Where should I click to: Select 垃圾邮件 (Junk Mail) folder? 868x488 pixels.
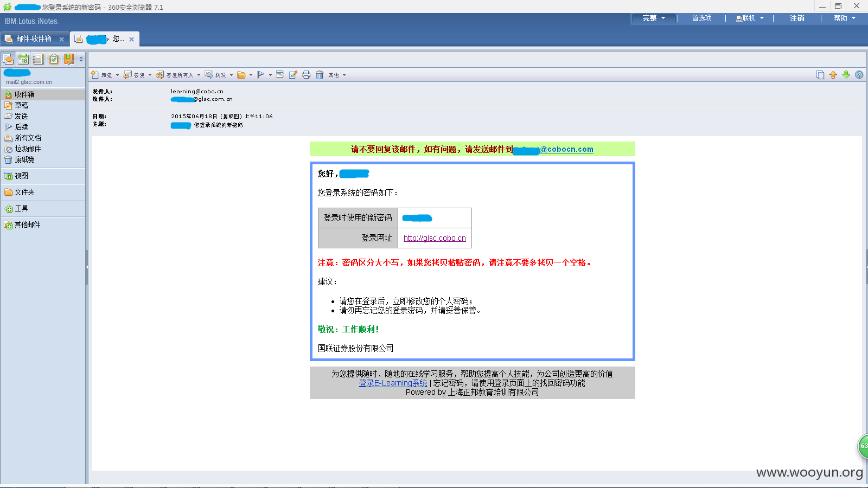[x=43, y=149]
